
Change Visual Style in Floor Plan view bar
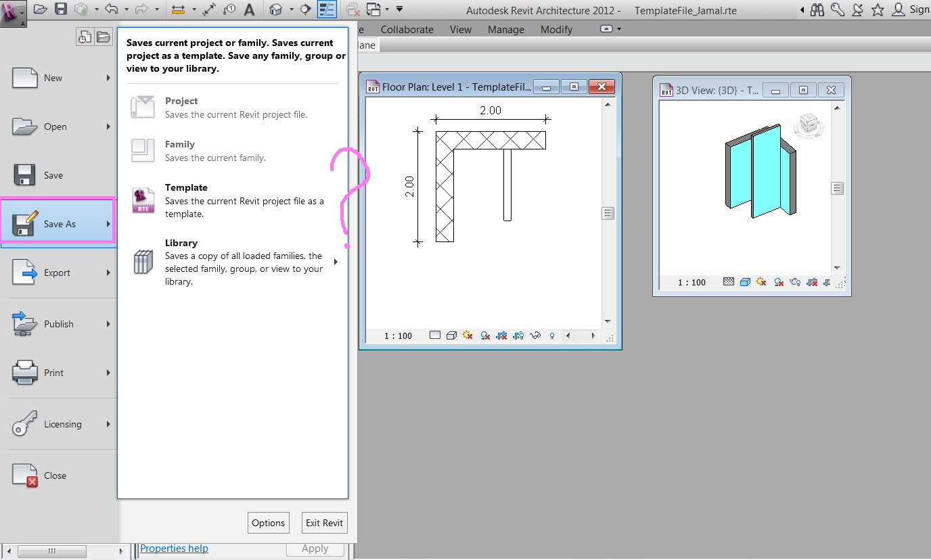pos(451,335)
